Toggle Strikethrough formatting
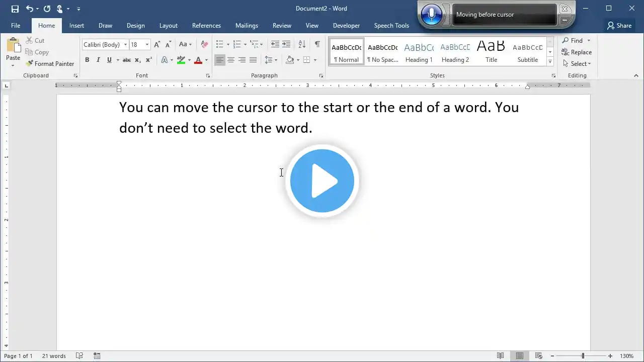Screen dimensions: 644x362 [127, 60]
